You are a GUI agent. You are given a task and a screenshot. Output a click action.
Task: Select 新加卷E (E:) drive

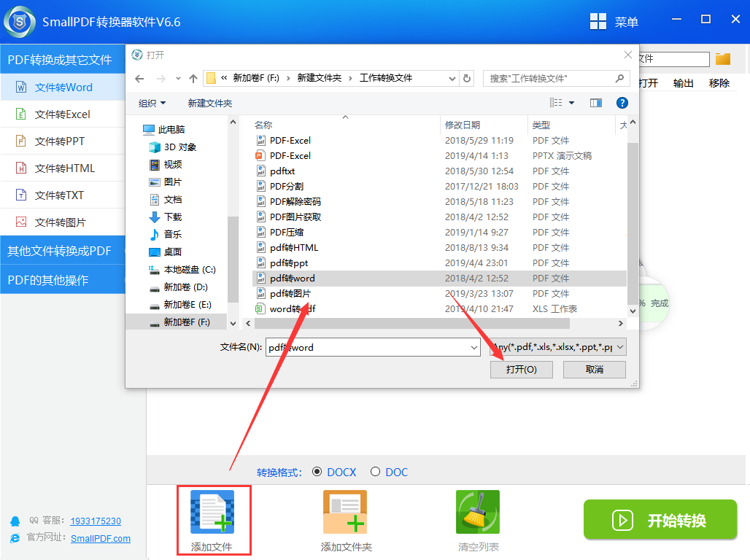click(180, 305)
